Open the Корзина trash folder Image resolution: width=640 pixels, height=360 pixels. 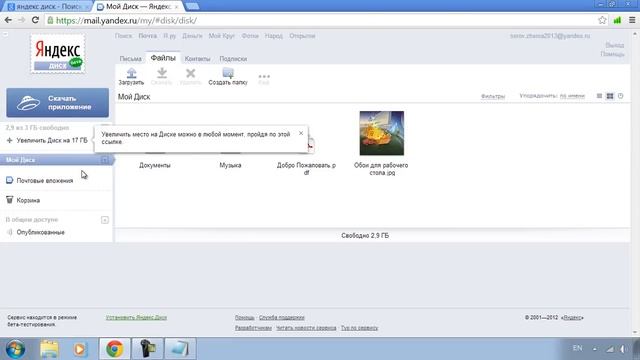(28, 200)
